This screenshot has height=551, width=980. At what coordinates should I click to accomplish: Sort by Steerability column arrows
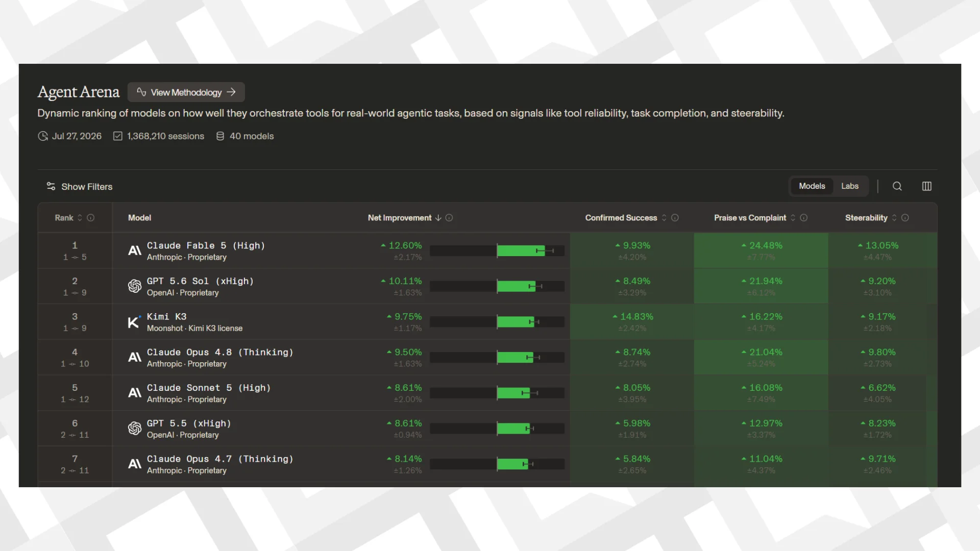894,218
